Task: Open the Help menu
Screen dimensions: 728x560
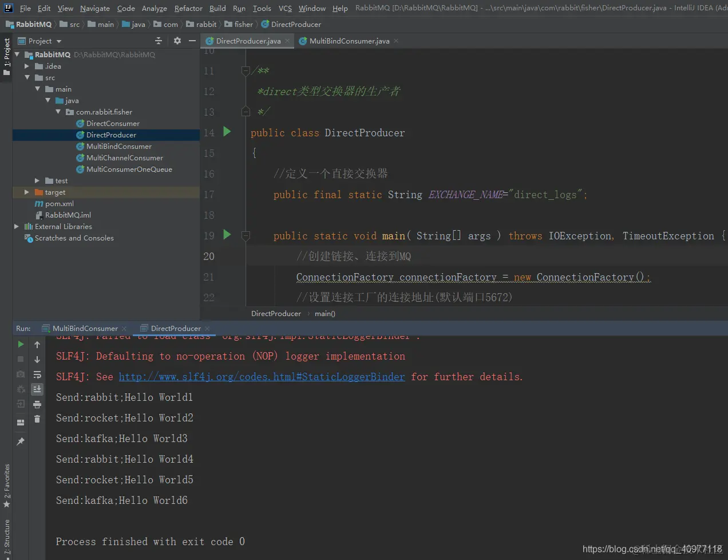Action: 340,8
